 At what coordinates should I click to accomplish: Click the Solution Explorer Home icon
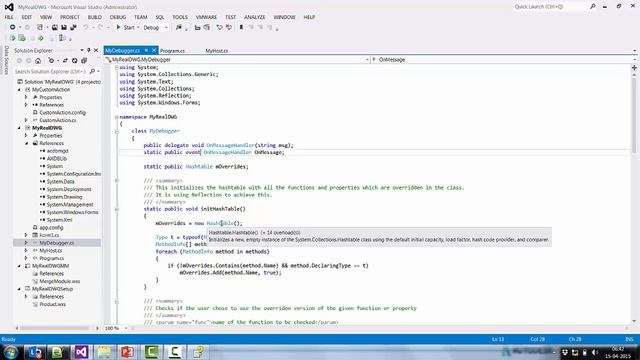[38, 60]
